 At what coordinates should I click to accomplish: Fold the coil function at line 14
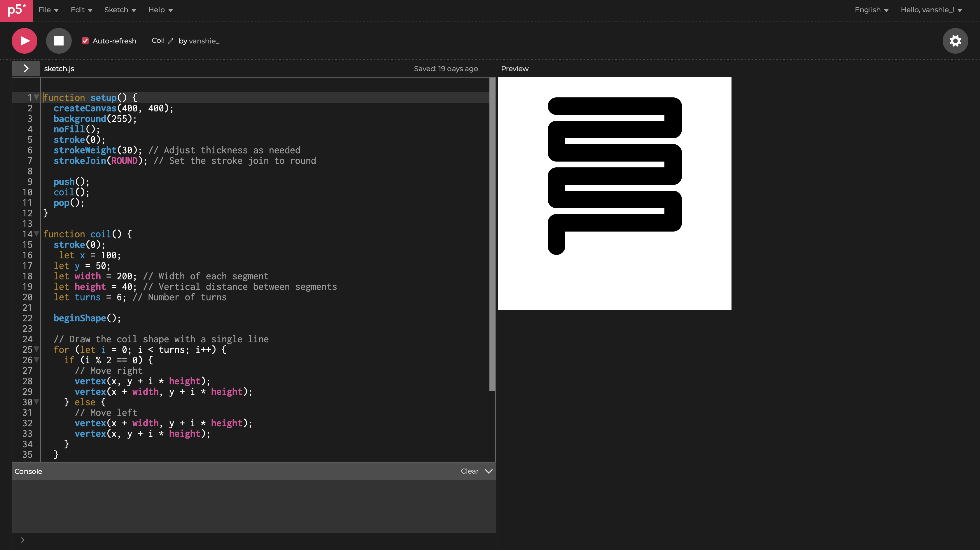[x=36, y=234]
